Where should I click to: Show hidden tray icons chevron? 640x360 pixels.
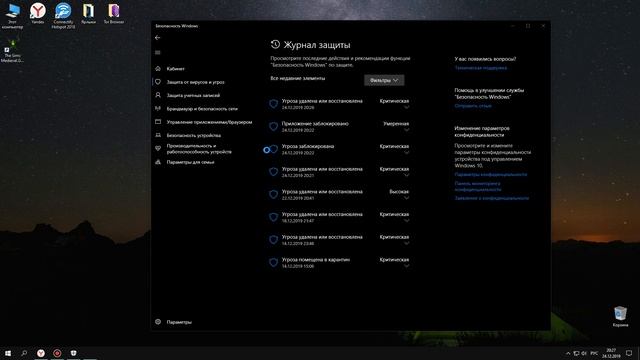point(568,353)
